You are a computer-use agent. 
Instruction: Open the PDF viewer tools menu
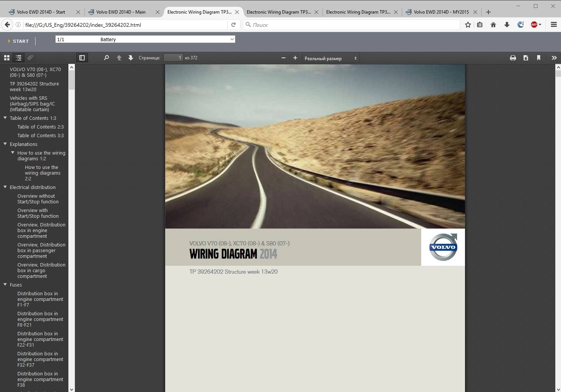554,58
